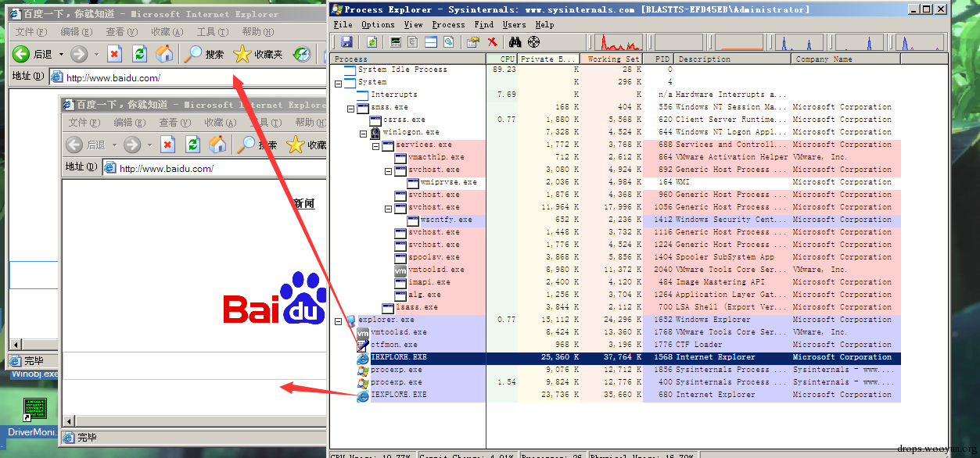Image resolution: width=980 pixels, height=458 pixels.
Task: Open 文件(F) menu in top IE window
Action: (x=31, y=32)
